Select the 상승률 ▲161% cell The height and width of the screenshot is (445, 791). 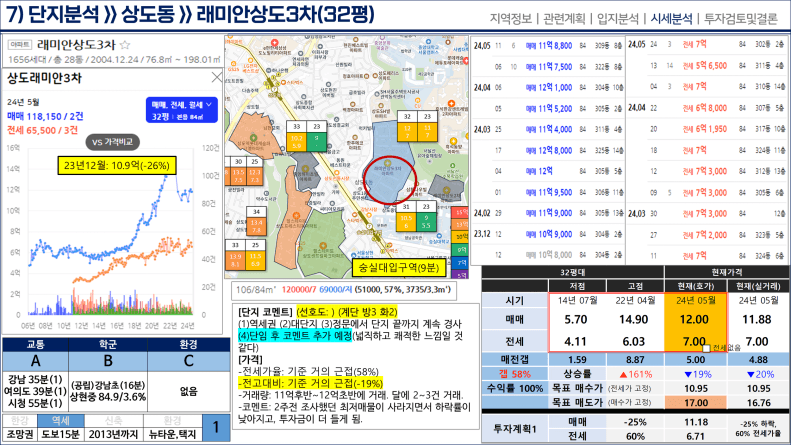pyautogui.click(x=635, y=374)
